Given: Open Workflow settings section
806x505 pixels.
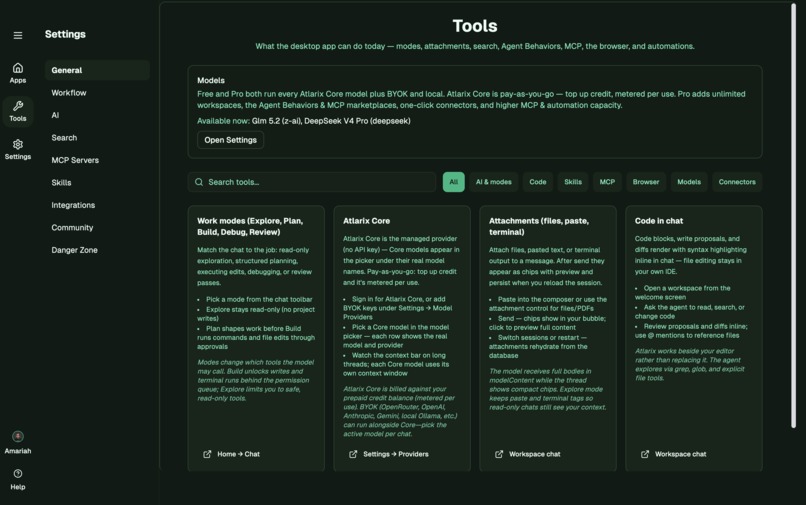Looking at the screenshot, I should (97, 93).
